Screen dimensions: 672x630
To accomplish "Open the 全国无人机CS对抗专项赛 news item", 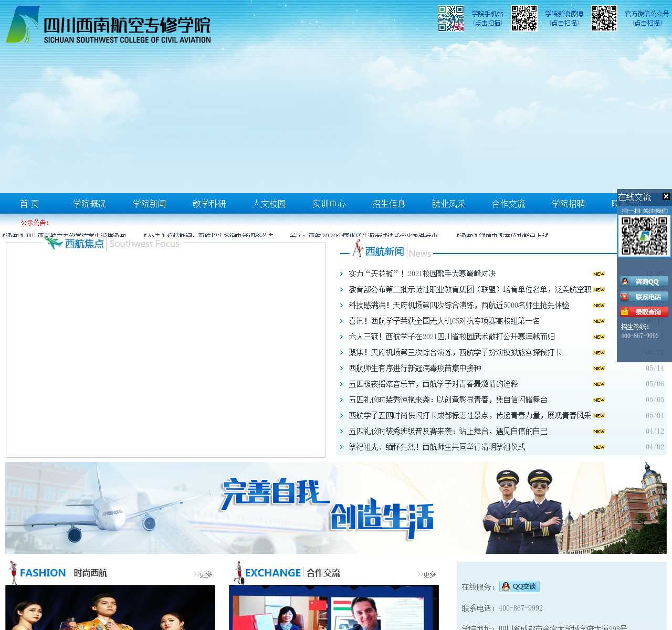I will [x=444, y=321].
